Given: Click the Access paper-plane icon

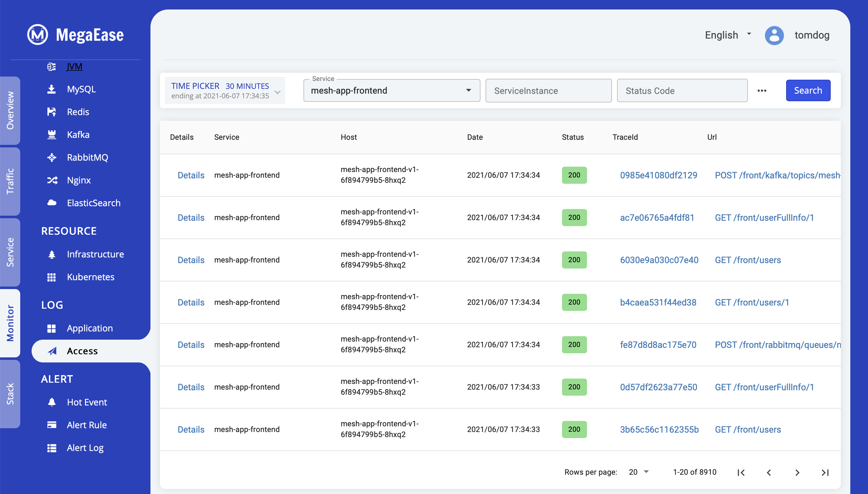Looking at the screenshot, I should [x=52, y=351].
